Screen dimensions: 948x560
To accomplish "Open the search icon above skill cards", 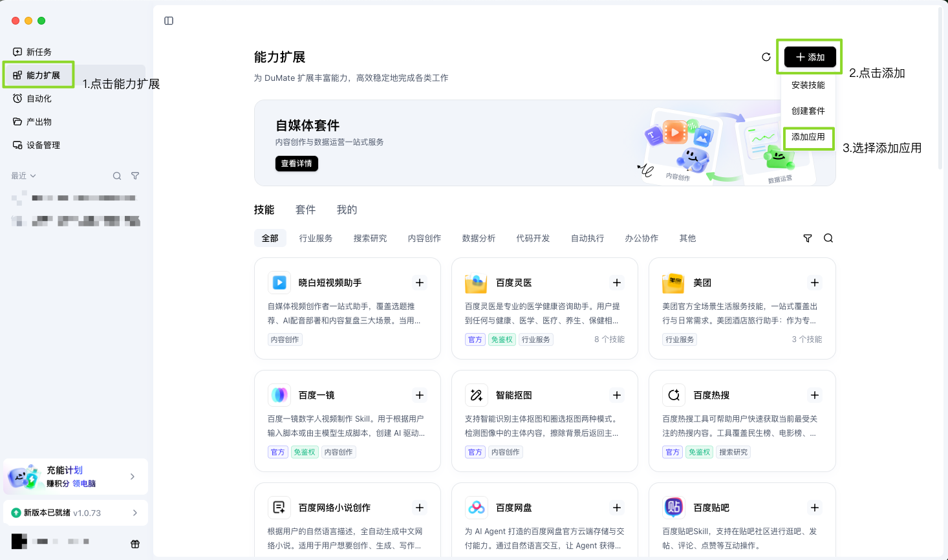I will click(828, 239).
